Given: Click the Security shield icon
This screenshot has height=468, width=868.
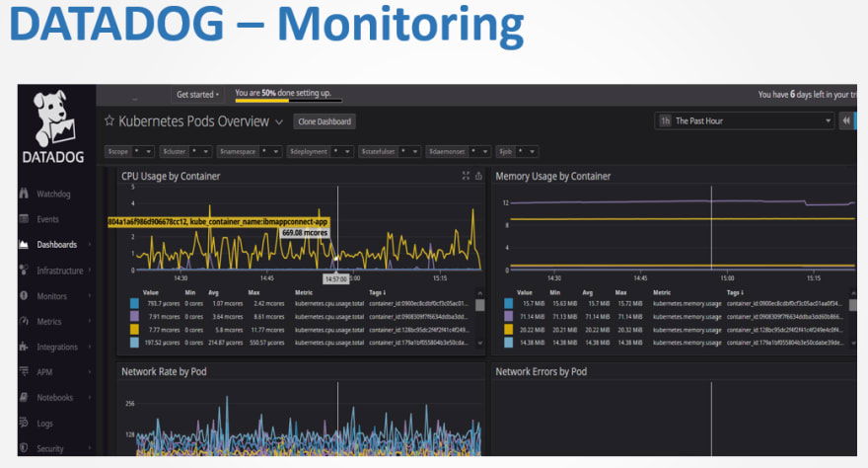Looking at the screenshot, I should [x=24, y=448].
